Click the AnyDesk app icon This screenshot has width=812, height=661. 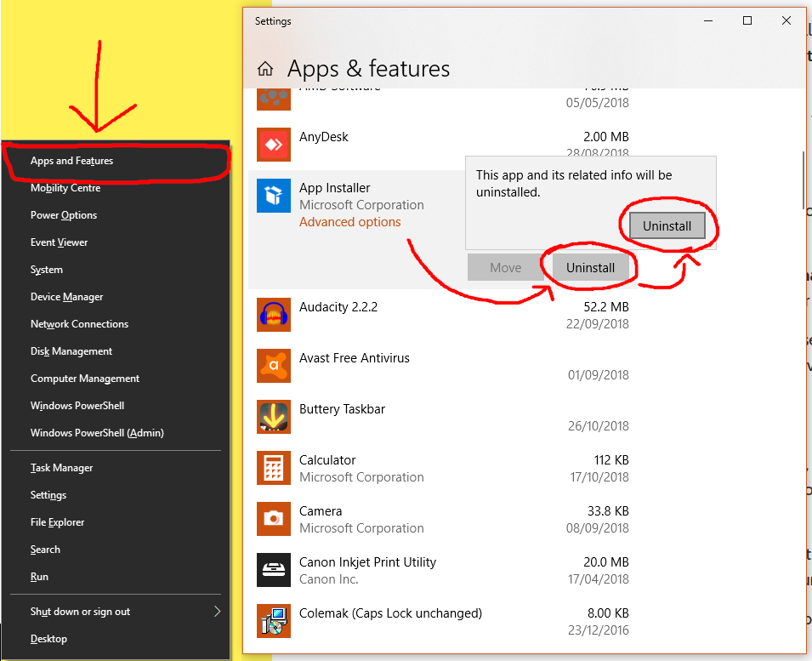click(x=274, y=145)
